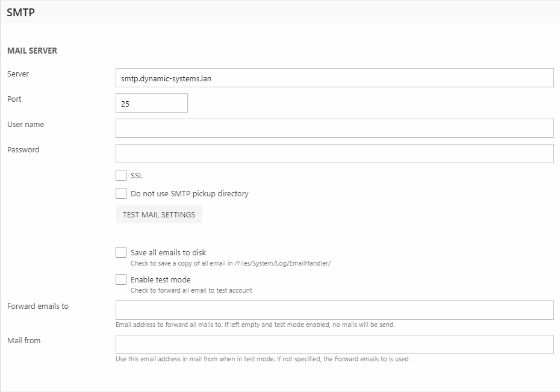This screenshot has width=560, height=392.
Task: Click the Server field label text
Action: tap(18, 74)
